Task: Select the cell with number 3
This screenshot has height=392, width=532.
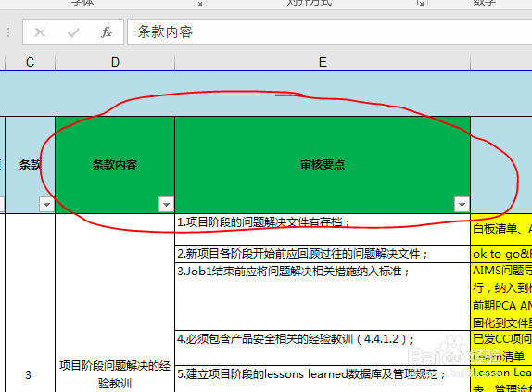Action: [30, 303]
